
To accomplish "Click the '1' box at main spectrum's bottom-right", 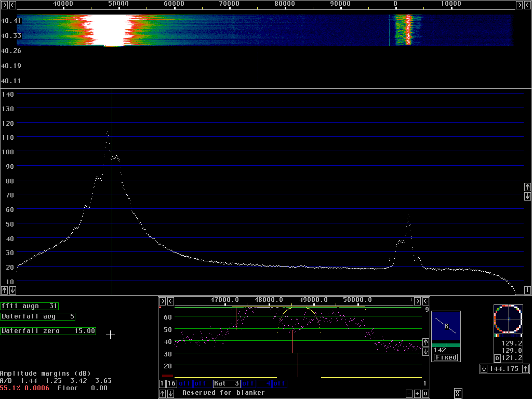I will pyautogui.click(x=527, y=290).
